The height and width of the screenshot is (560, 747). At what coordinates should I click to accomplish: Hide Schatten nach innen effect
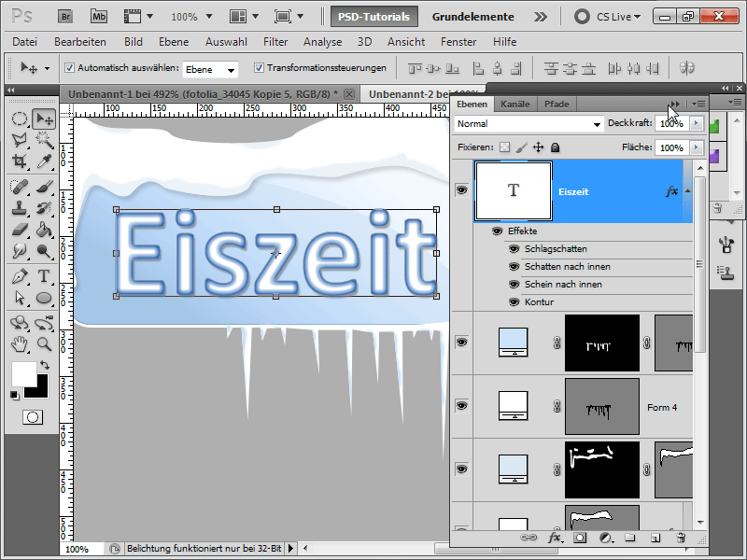click(514, 267)
